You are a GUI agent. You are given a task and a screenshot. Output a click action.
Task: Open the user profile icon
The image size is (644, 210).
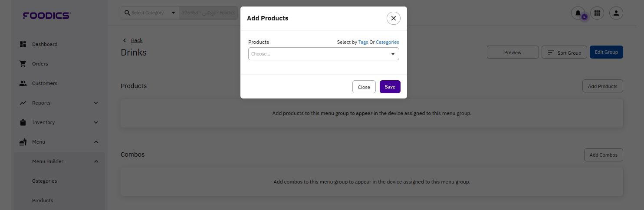pyautogui.click(x=616, y=13)
